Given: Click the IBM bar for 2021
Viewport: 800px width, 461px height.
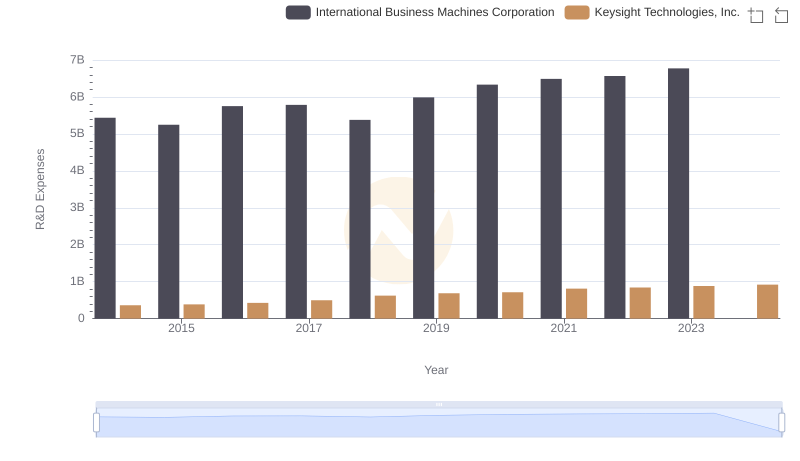Looking at the screenshot, I should [551, 198].
